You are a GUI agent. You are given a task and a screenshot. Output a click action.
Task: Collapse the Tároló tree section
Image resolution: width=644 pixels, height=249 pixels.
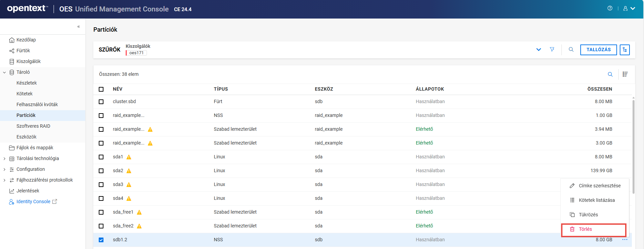(4, 72)
